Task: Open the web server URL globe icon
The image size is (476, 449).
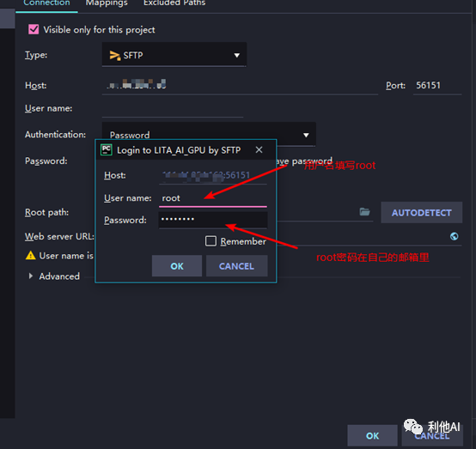Action: (x=455, y=236)
